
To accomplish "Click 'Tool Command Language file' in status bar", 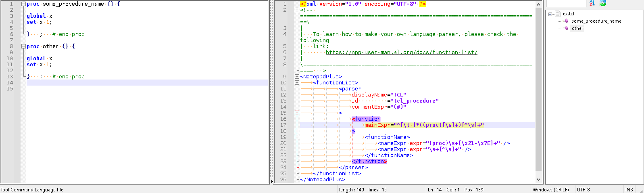I will [x=32, y=190].
